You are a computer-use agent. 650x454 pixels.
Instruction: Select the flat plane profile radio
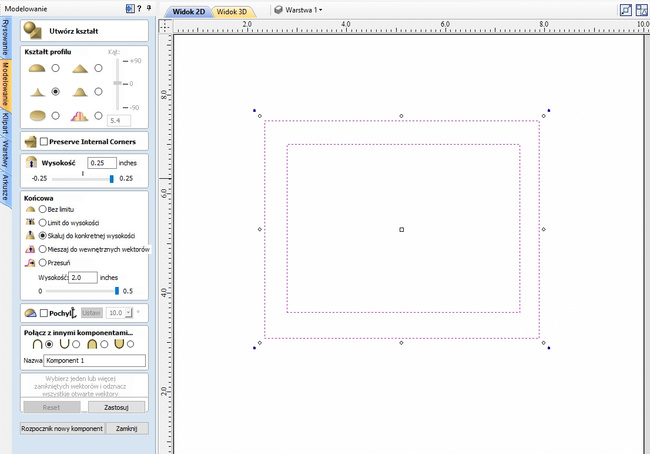(x=55, y=116)
